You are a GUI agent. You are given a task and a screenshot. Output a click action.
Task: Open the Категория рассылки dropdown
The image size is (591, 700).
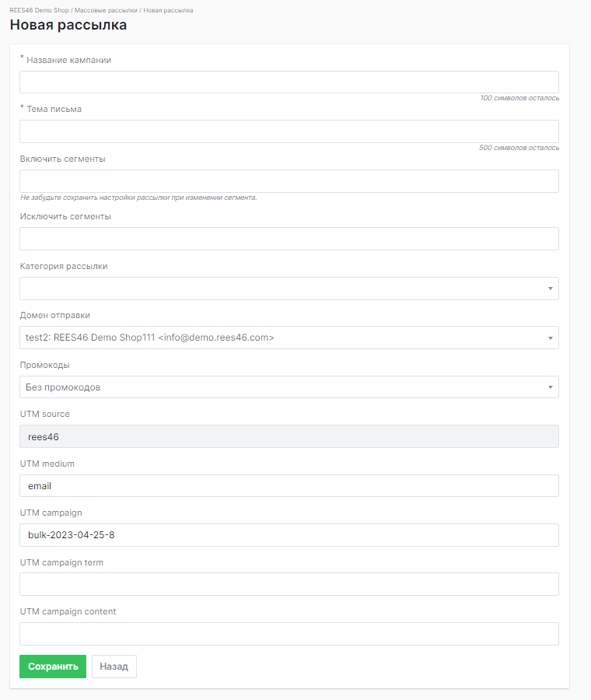click(289, 289)
